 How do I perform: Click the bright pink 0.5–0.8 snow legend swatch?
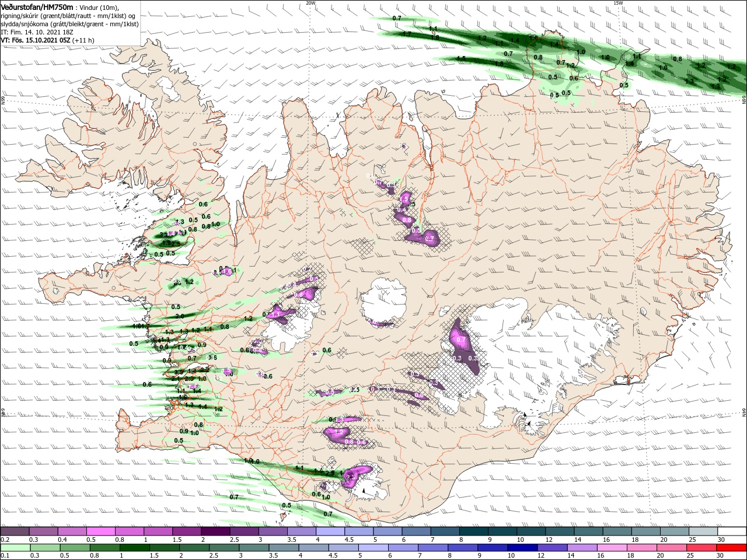coord(101,531)
